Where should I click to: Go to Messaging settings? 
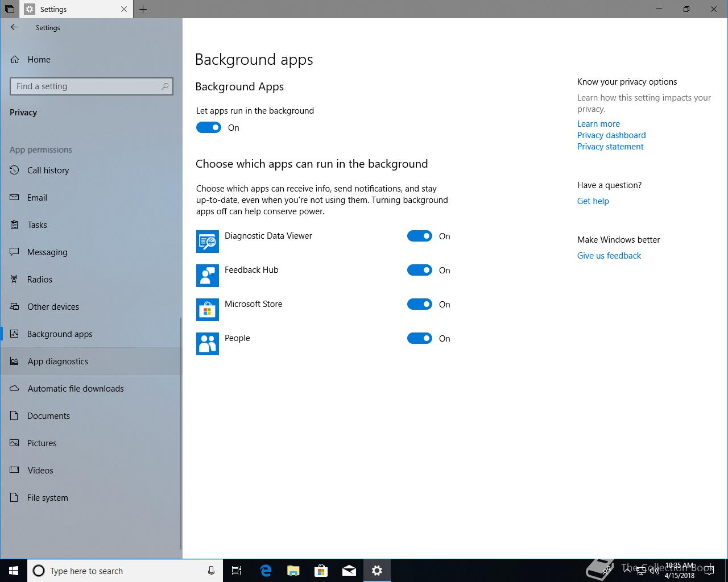point(91,252)
